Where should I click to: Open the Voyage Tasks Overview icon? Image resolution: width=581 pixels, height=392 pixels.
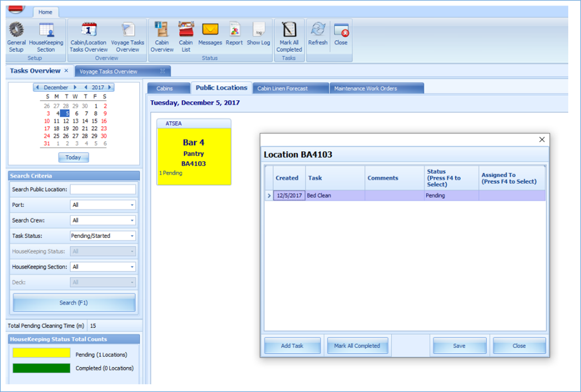point(127,36)
